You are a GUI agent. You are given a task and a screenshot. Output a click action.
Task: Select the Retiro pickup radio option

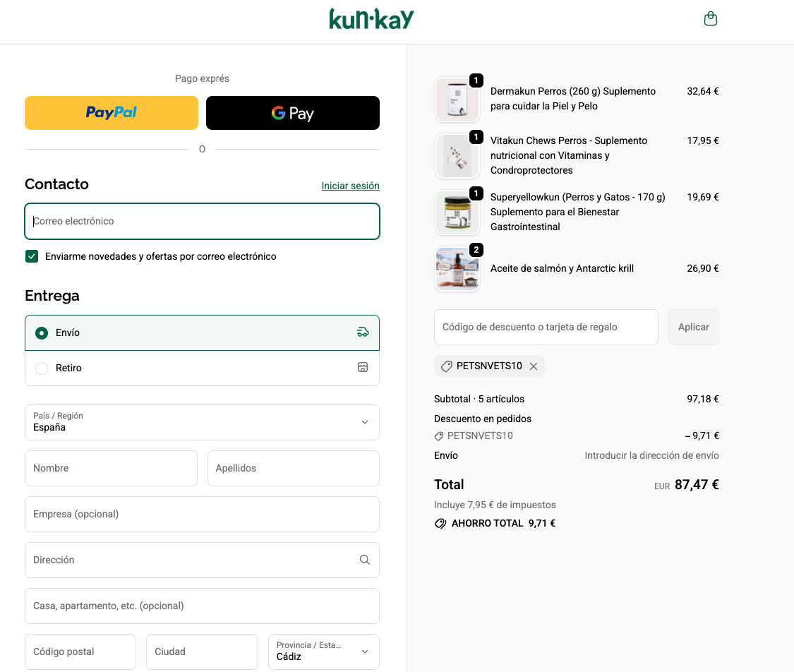tap(42, 368)
